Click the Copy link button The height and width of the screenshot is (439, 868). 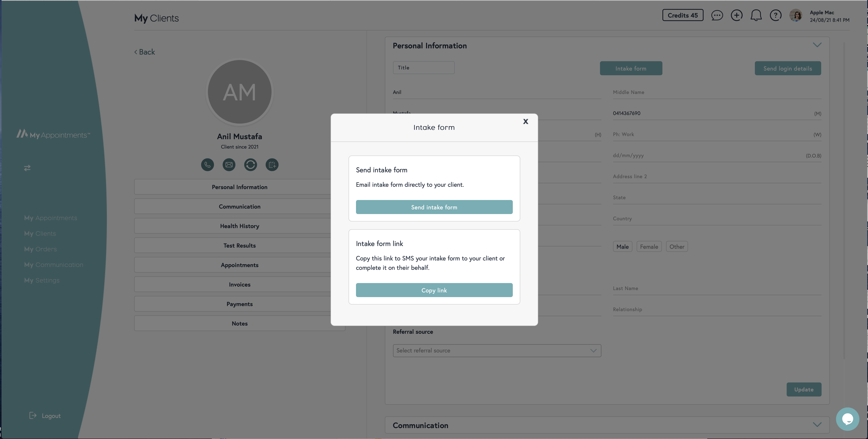point(434,290)
